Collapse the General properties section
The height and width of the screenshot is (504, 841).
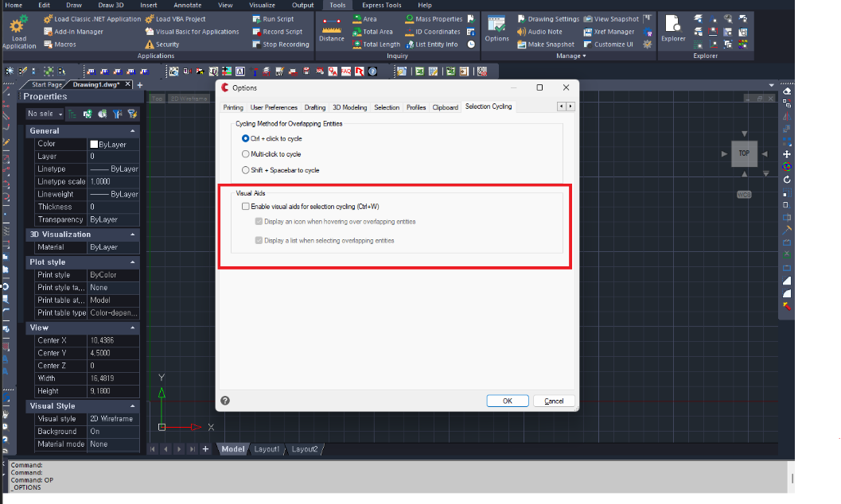coord(130,130)
